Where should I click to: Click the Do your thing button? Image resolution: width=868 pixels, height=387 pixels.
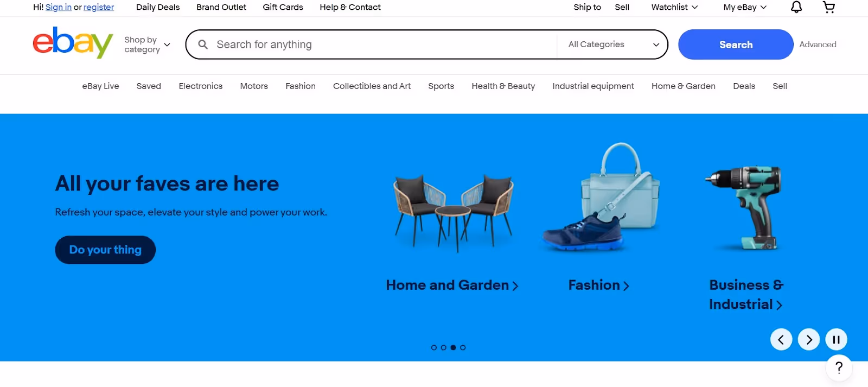click(105, 250)
